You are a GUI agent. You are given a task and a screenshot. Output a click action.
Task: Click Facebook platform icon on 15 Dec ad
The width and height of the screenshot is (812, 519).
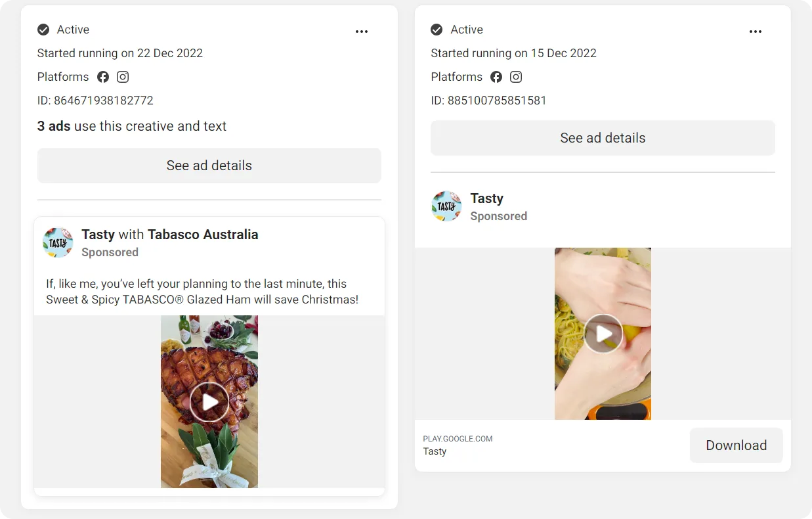(496, 77)
